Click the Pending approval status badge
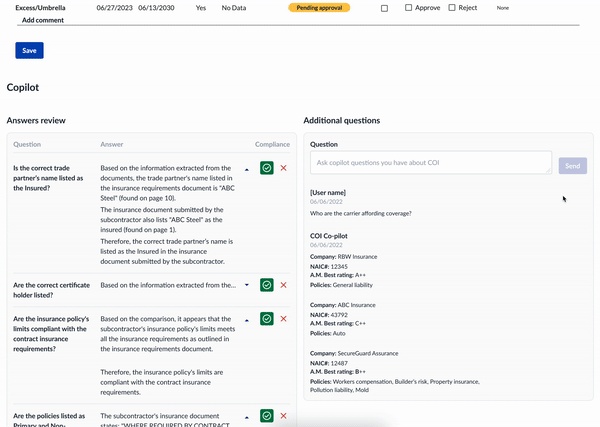600x427 pixels. coord(319,8)
